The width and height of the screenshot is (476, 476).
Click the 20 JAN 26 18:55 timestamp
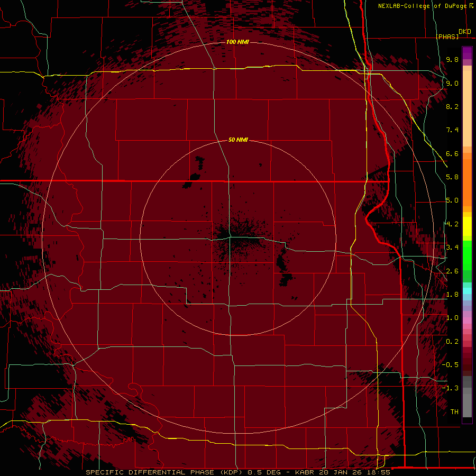(x=354, y=472)
